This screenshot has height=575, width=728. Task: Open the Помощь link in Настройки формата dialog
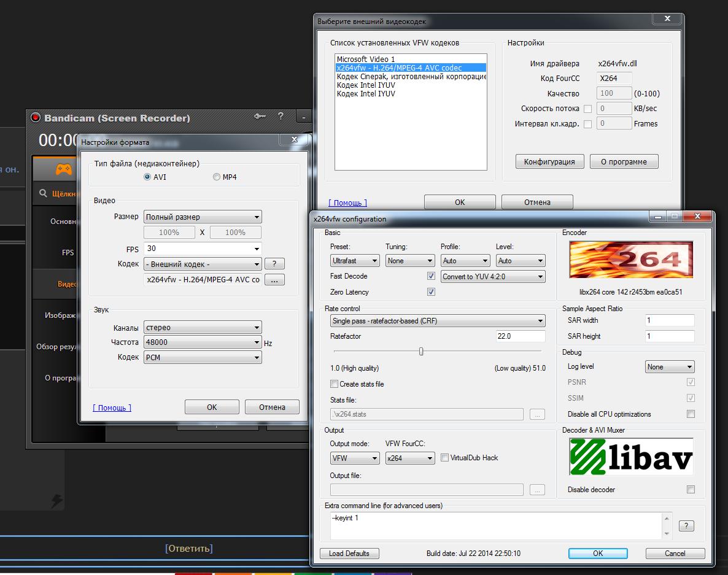click(x=112, y=407)
